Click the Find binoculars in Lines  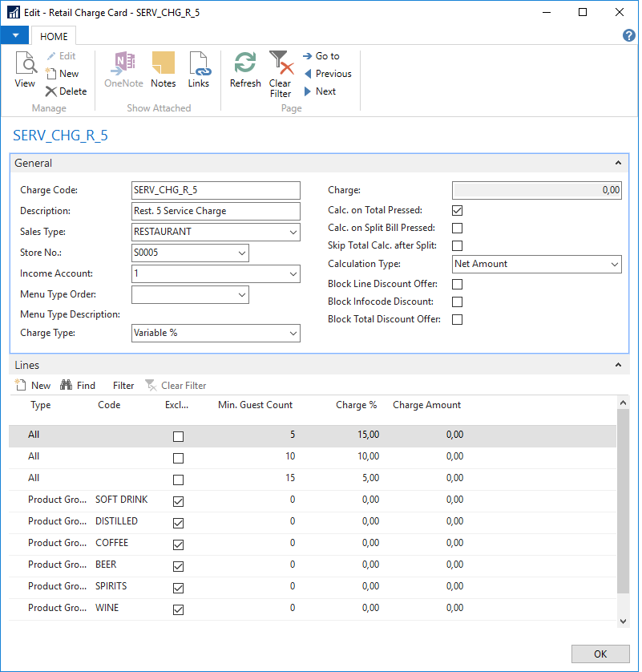pyautogui.click(x=78, y=386)
